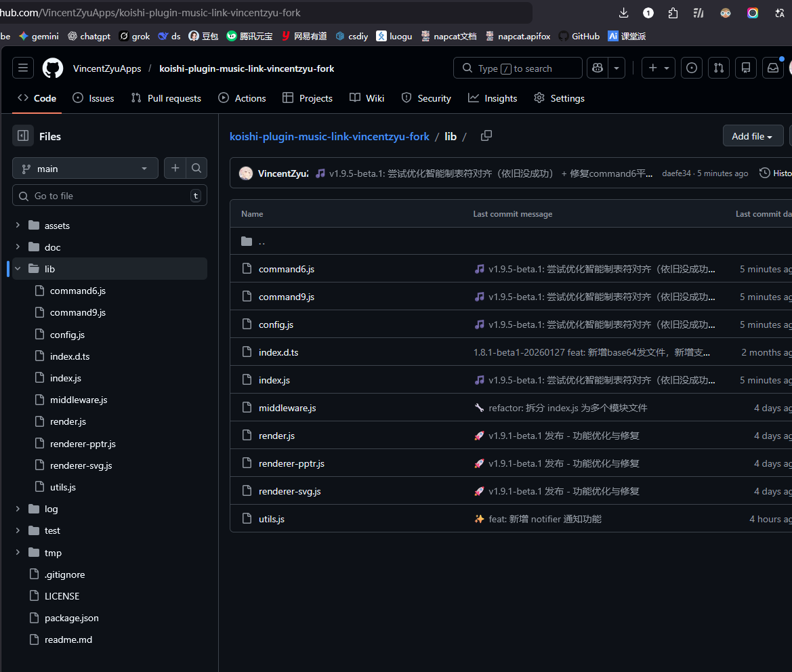Collapse the lib folder in tree

coord(18,269)
